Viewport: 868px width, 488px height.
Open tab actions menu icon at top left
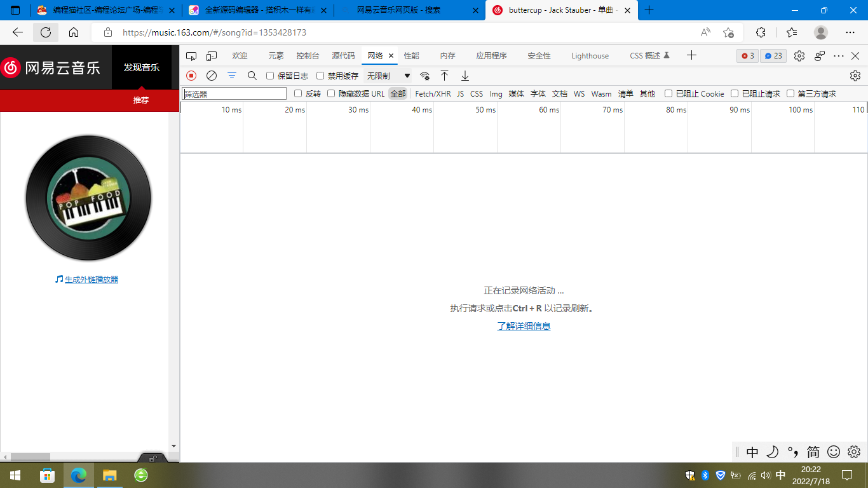pyautogui.click(x=15, y=10)
